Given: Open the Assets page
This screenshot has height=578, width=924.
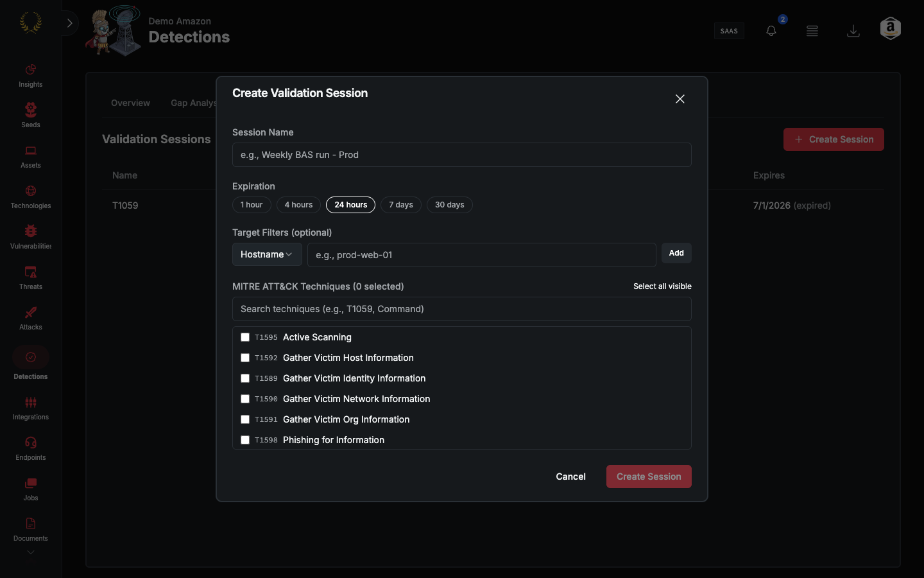Looking at the screenshot, I should 31,157.
